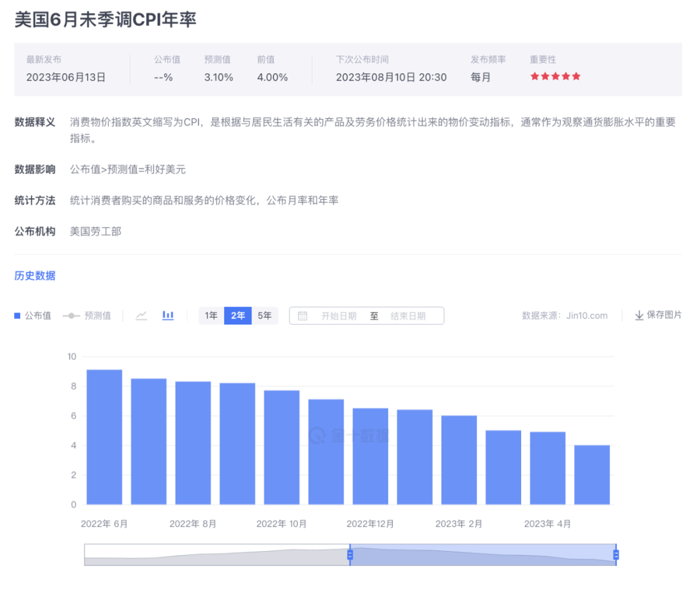Click the 2022年12月 bar
Viewport: 700px width, 590px height.
coord(371,456)
